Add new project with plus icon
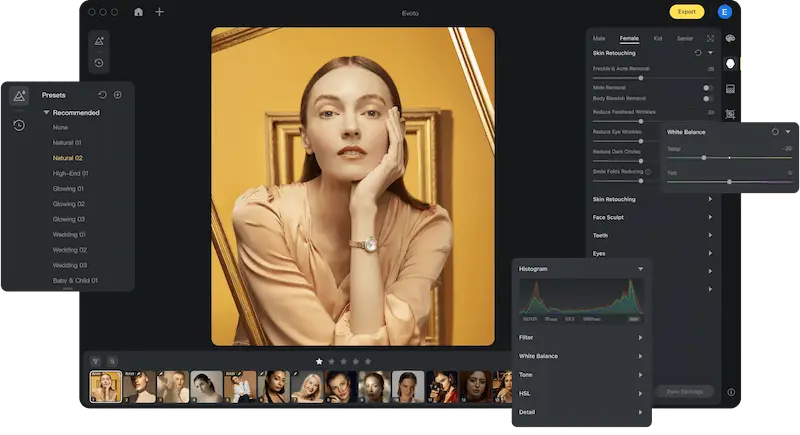 159,12
